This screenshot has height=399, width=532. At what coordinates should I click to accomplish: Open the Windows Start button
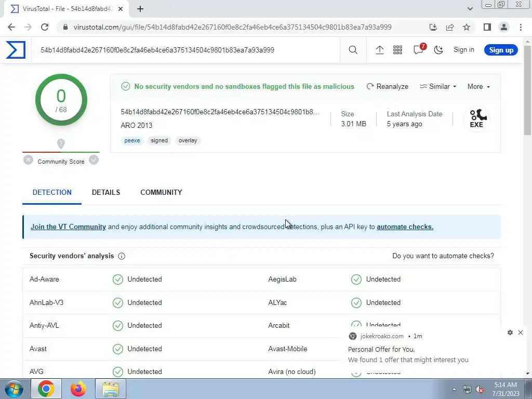pyautogui.click(x=14, y=389)
